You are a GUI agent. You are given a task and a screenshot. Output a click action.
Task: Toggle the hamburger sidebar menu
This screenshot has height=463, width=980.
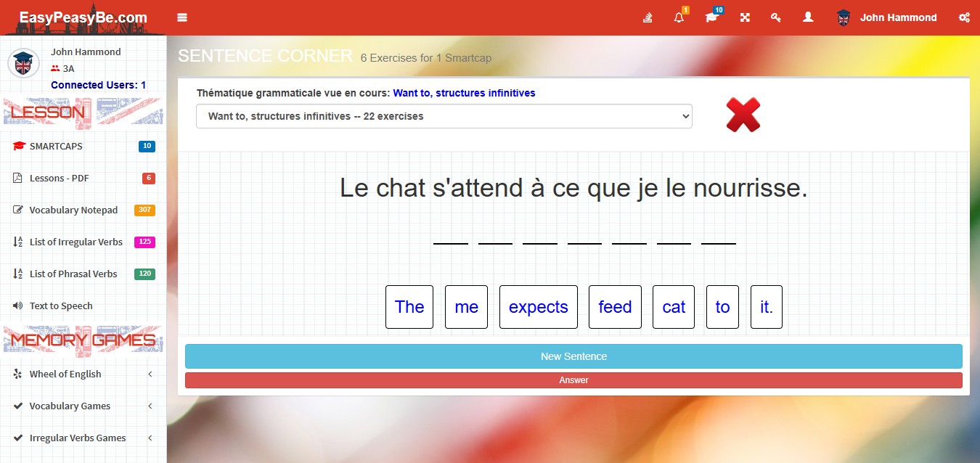[x=182, y=17]
